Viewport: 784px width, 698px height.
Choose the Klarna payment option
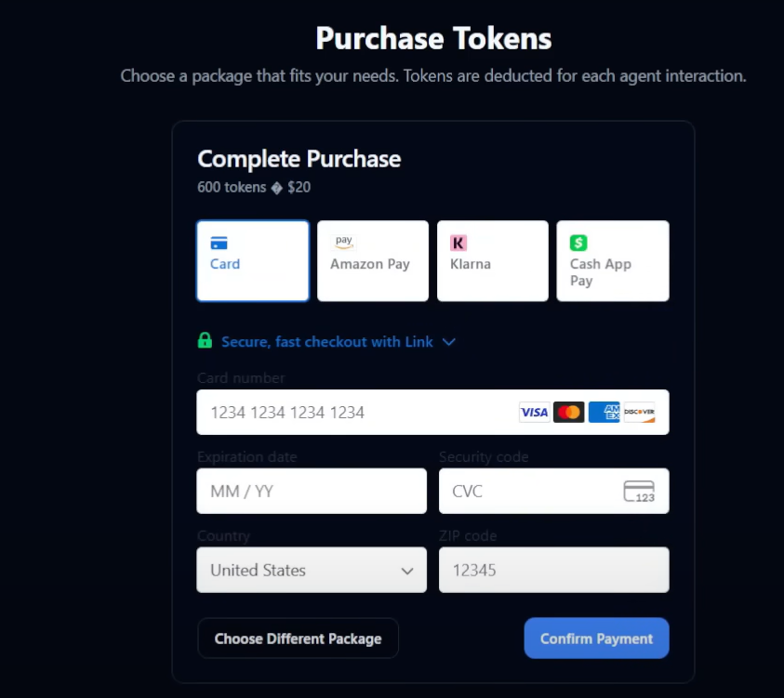click(492, 261)
